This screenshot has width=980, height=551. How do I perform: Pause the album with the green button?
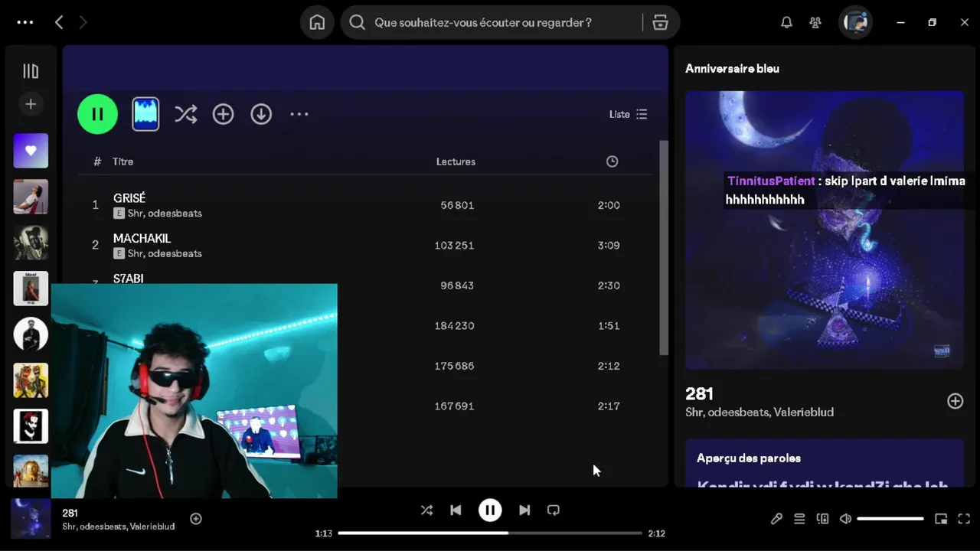pyautogui.click(x=97, y=114)
